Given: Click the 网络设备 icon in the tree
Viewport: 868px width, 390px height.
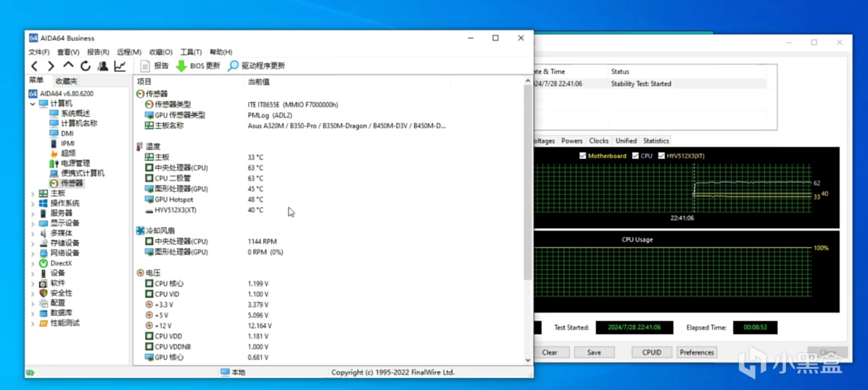Looking at the screenshot, I should click(x=43, y=253).
